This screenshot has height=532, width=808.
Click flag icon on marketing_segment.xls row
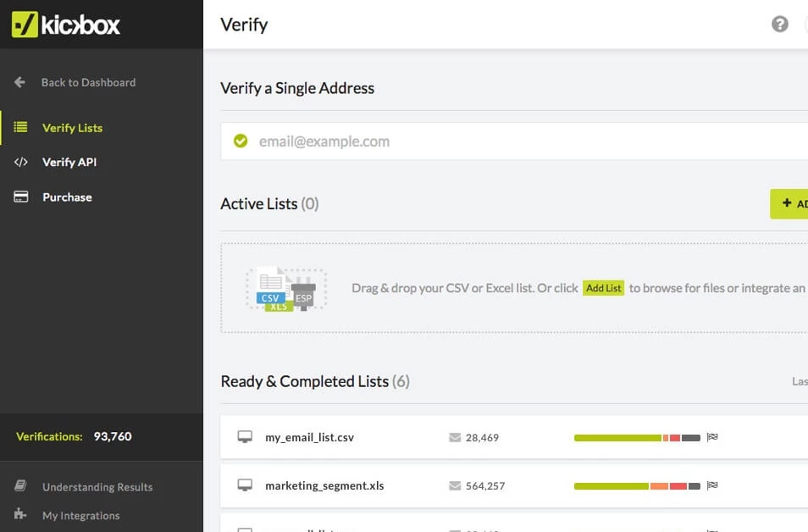coord(712,485)
